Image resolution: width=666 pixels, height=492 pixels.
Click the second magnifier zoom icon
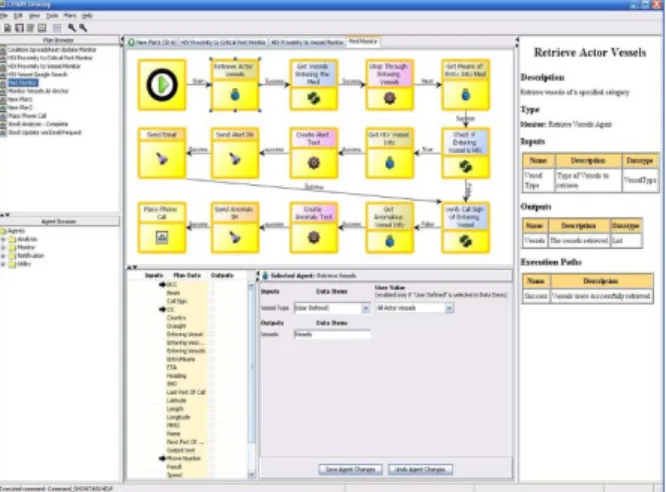click(83, 28)
